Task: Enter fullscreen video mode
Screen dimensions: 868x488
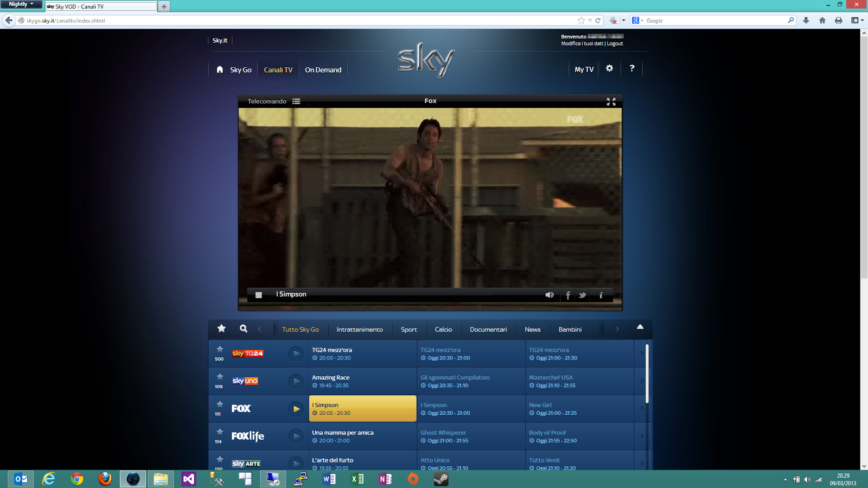Action: tap(611, 101)
